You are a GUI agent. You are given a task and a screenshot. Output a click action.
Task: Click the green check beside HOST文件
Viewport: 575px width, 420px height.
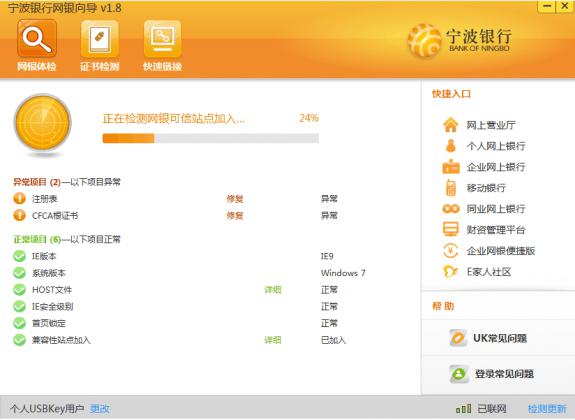pos(19,290)
